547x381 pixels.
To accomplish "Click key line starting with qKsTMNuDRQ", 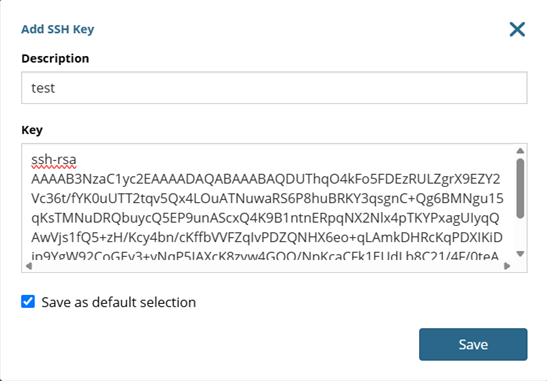I will 265,218.
